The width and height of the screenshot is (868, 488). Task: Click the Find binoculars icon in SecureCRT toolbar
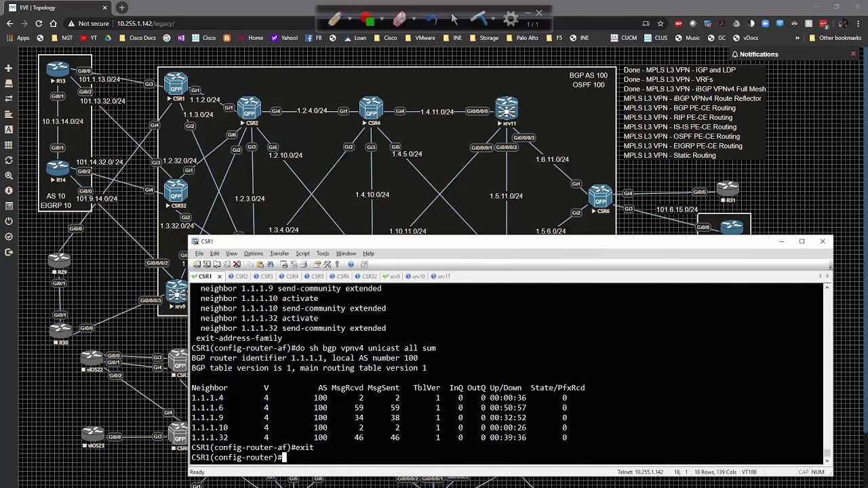(270, 264)
